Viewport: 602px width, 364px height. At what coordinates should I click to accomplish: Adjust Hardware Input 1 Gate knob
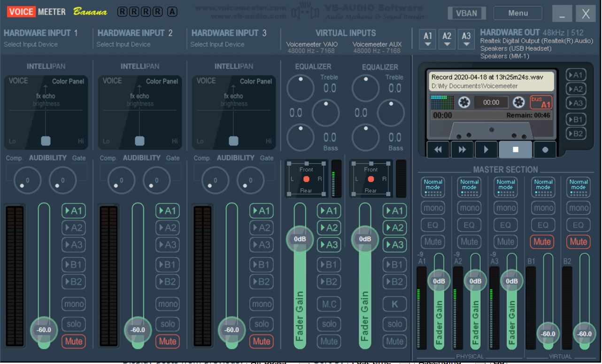pos(62,180)
